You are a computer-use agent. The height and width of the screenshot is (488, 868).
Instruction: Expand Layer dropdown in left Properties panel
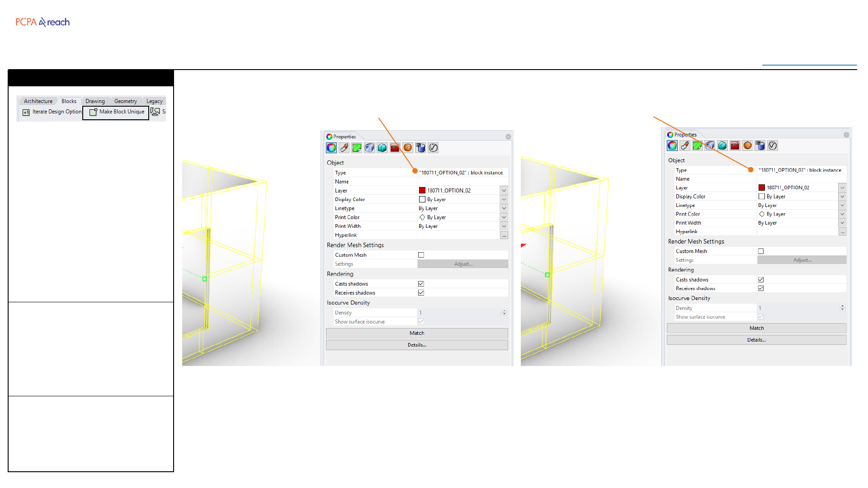(x=504, y=191)
